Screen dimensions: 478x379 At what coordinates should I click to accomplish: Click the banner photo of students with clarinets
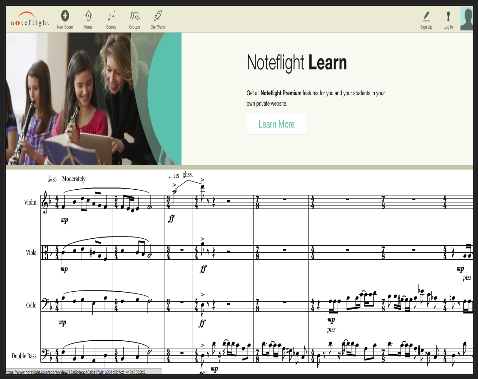point(94,99)
